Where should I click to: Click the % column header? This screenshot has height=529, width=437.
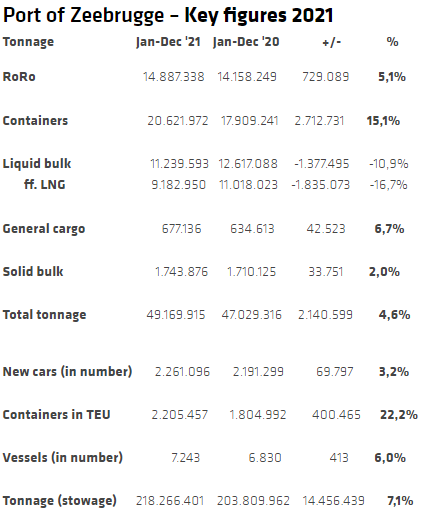click(392, 42)
